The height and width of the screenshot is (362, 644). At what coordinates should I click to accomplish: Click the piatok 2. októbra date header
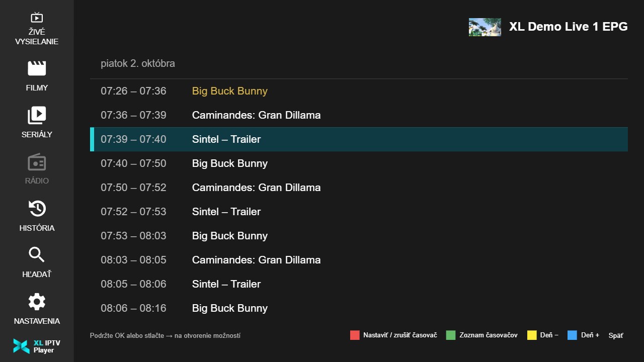click(x=138, y=64)
